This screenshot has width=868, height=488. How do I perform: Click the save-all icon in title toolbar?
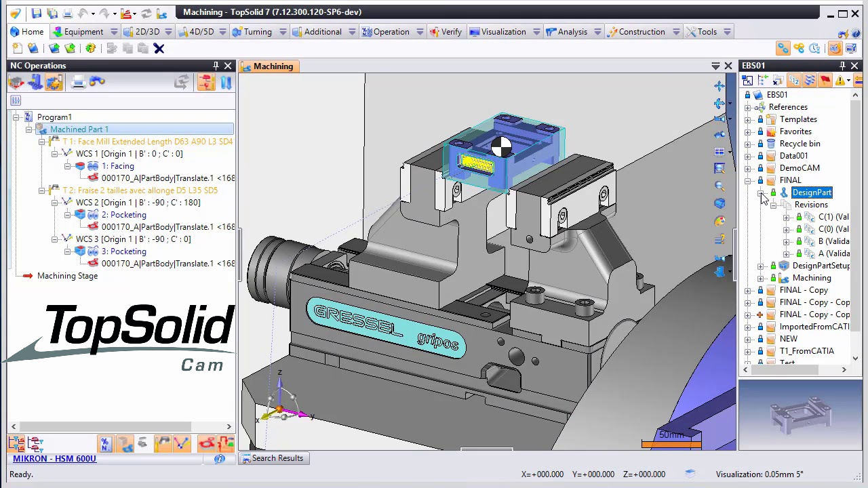[52, 13]
